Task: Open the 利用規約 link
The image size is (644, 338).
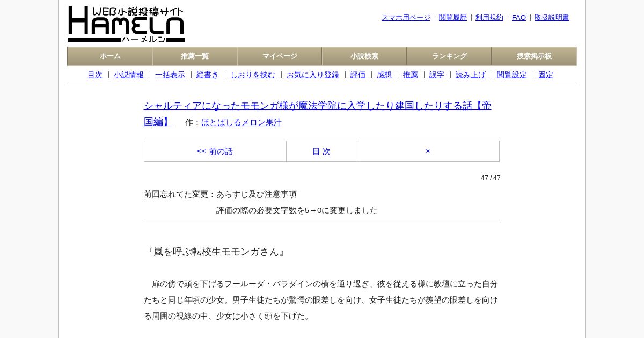Action: pyautogui.click(x=489, y=18)
